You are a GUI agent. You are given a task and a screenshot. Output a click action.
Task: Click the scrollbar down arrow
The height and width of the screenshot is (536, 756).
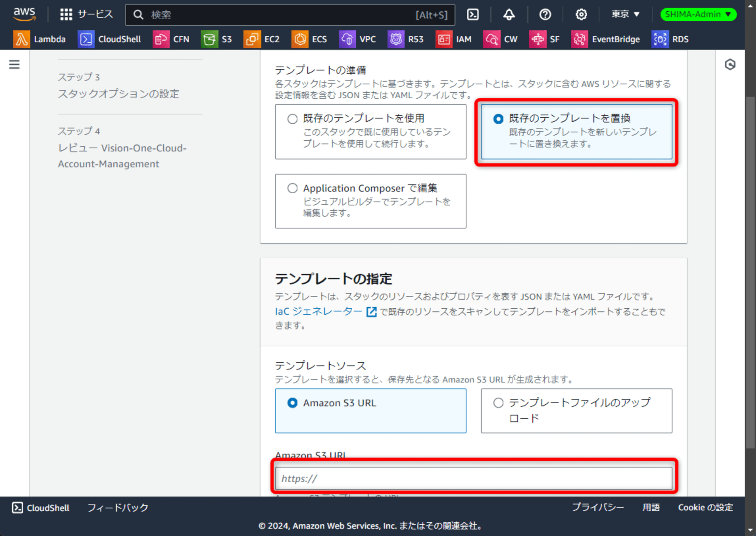pyautogui.click(x=750, y=530)
